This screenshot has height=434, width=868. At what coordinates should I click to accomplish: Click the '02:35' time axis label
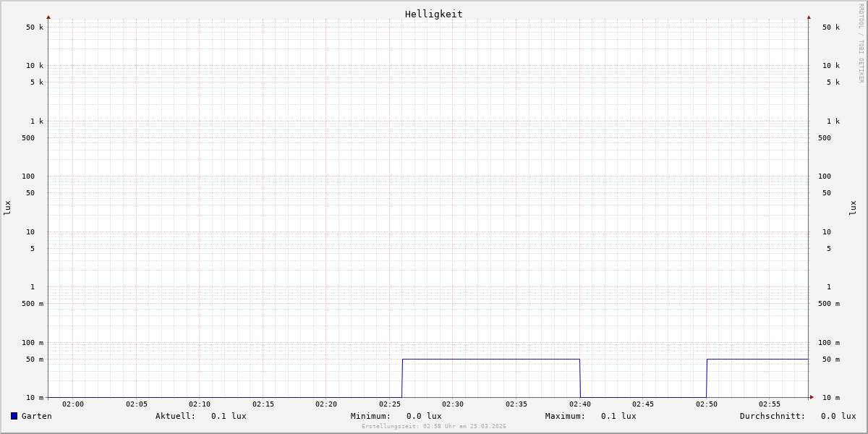(x=516, y=404)
